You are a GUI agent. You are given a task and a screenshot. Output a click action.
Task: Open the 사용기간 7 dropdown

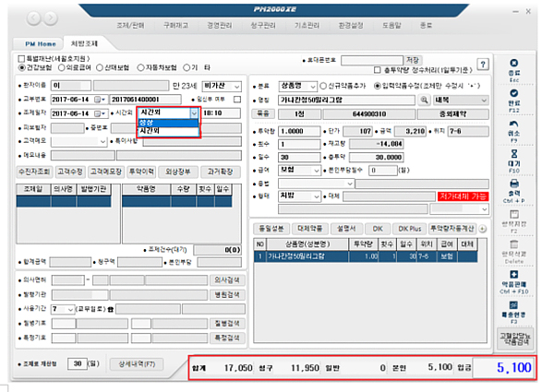63,309
